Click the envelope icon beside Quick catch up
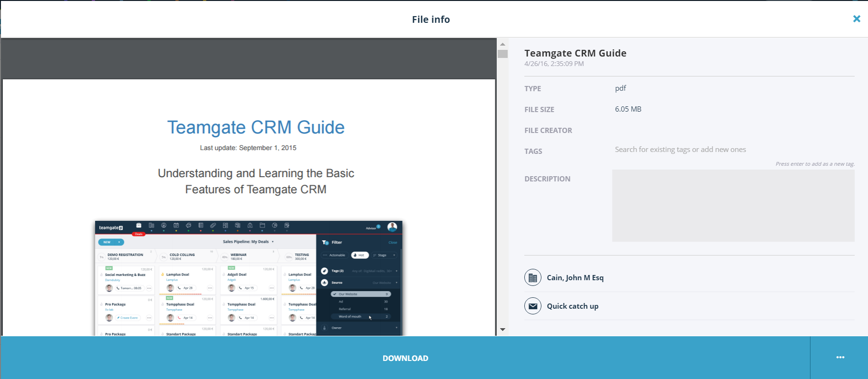This screenshot has width=868, height=379. [x=533, y=306]
